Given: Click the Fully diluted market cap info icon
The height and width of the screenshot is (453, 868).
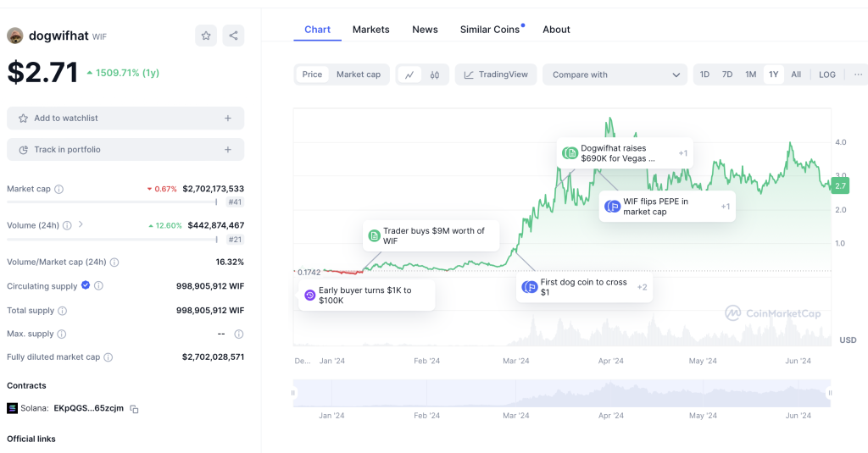Looking at the screenshot, I should [108, 357].
